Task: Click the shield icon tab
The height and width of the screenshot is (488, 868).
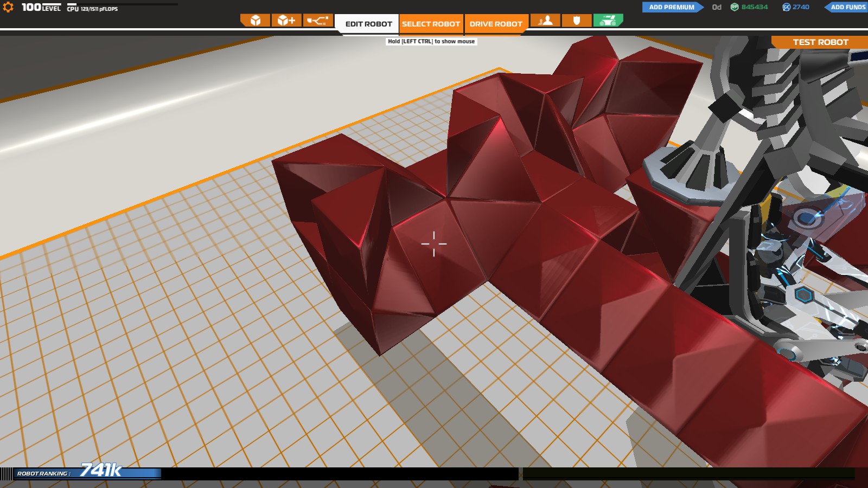Action: 577,21
